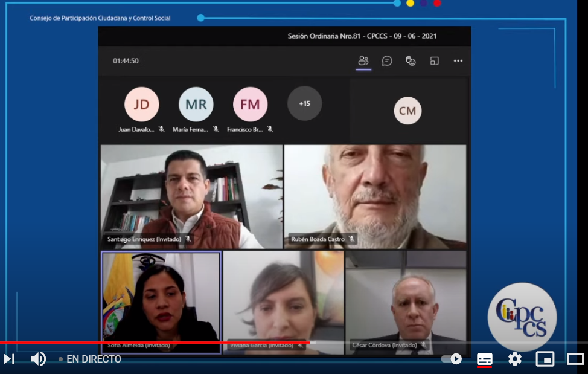Switch to theater mode view

pyautogui.click(x=575, y=359)
